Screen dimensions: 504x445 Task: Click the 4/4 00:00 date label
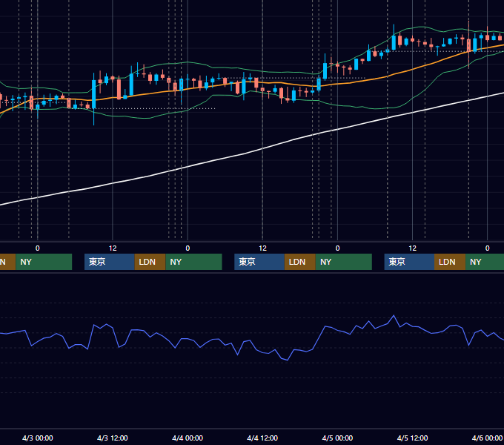(188, 438)
